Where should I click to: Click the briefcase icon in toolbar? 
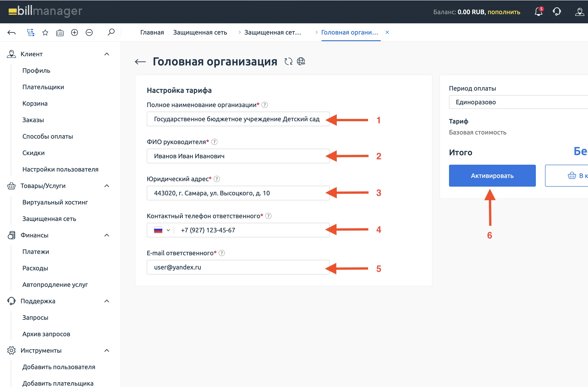60,33
